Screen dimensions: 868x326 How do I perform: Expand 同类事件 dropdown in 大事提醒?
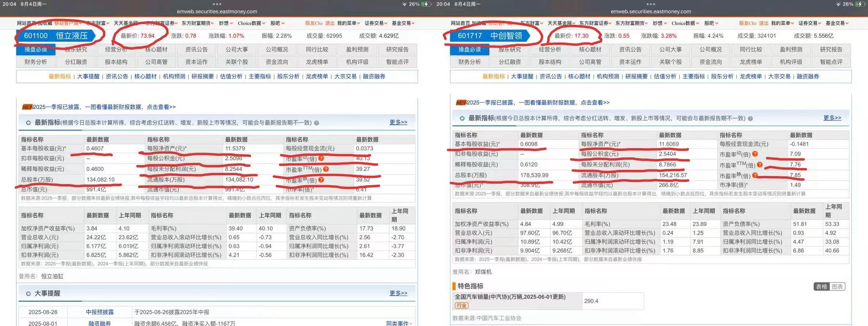tap(399, 323)
